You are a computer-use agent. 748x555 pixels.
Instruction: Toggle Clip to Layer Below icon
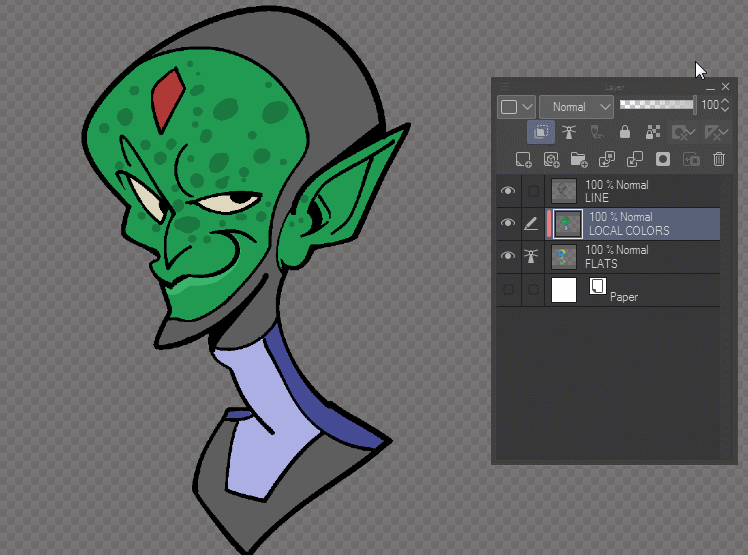(x=541, y=132)
